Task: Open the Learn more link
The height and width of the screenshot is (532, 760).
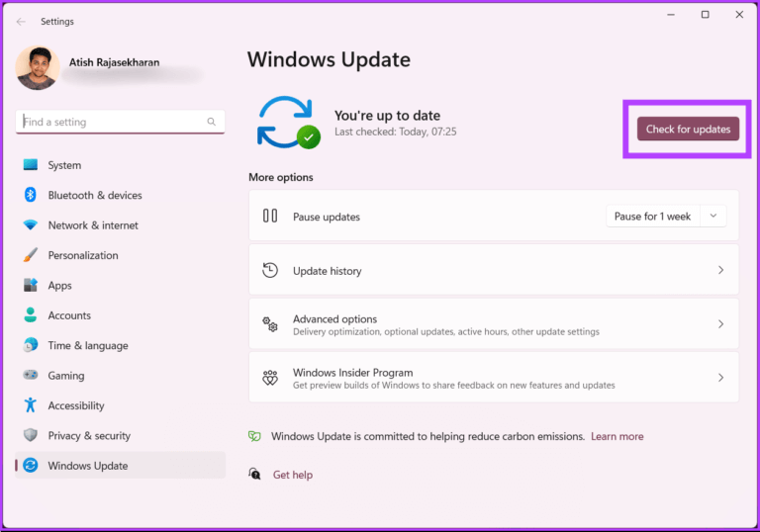Action: (x=617, y=436)
